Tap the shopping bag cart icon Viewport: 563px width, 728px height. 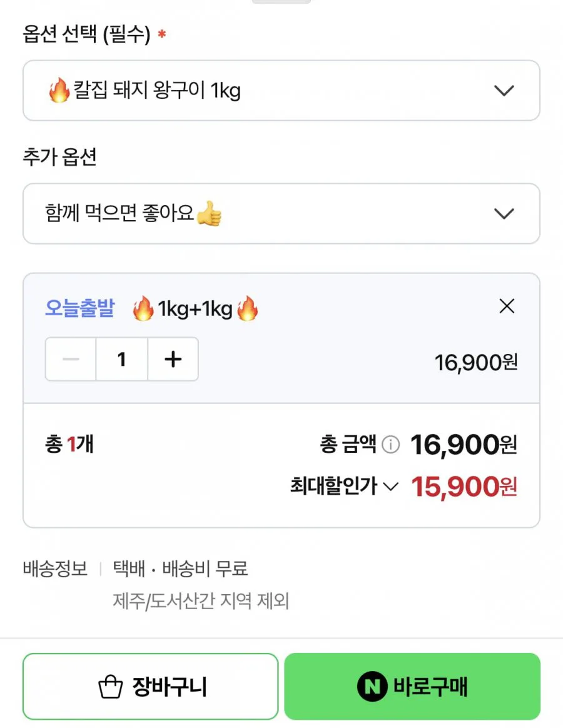[111, 687]
